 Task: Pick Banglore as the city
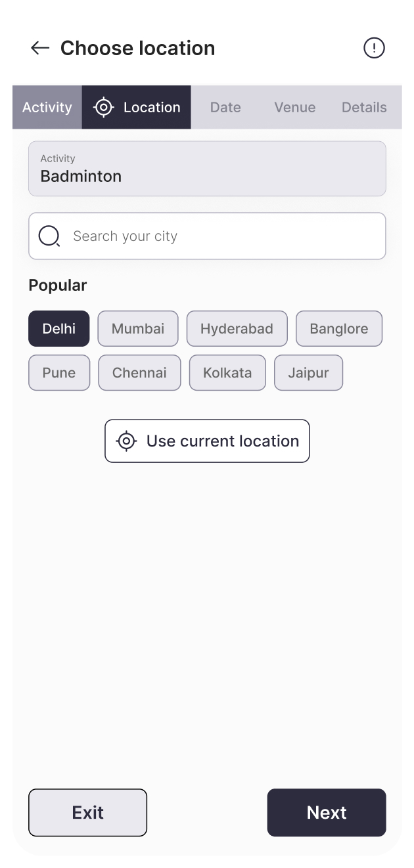[x=338, y=328]
